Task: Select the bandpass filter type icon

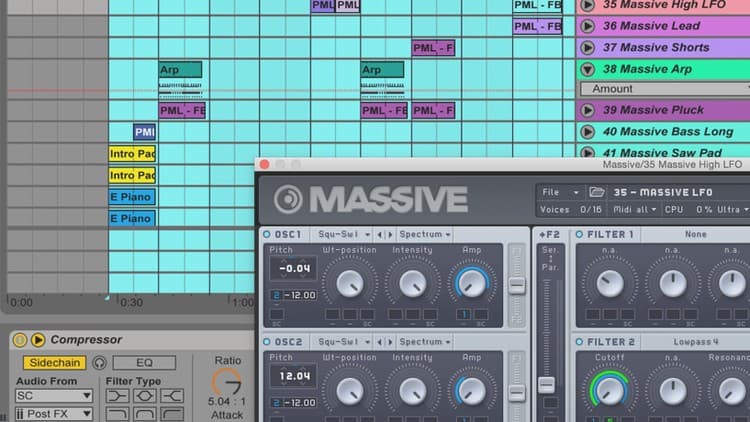Action: tap(144, 414)
